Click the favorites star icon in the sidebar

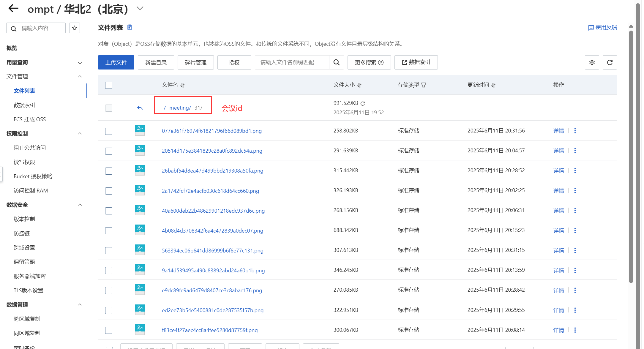75,28
